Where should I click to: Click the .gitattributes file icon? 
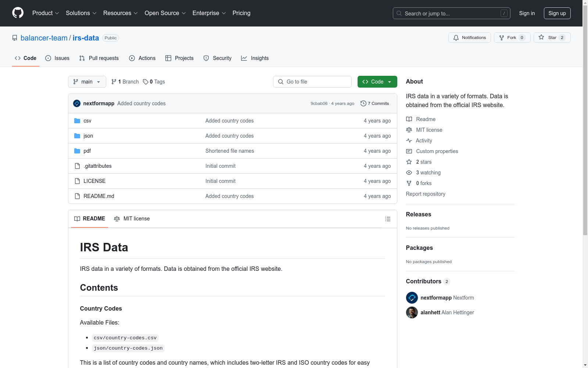77,166
